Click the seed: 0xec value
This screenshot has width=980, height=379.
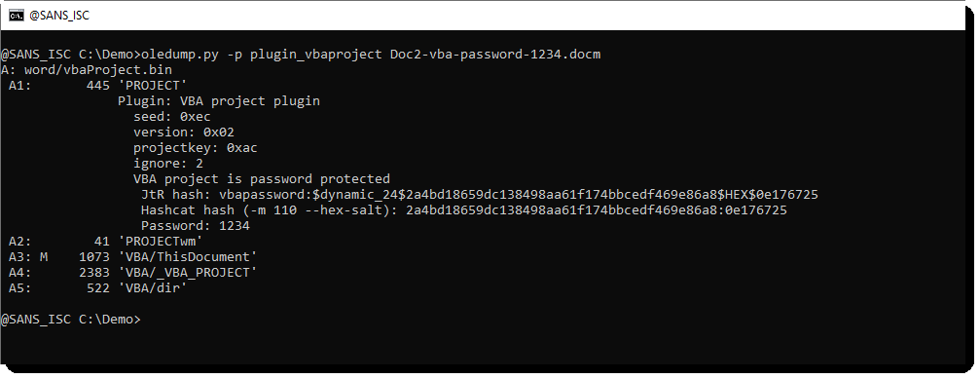tap(172, 116)
